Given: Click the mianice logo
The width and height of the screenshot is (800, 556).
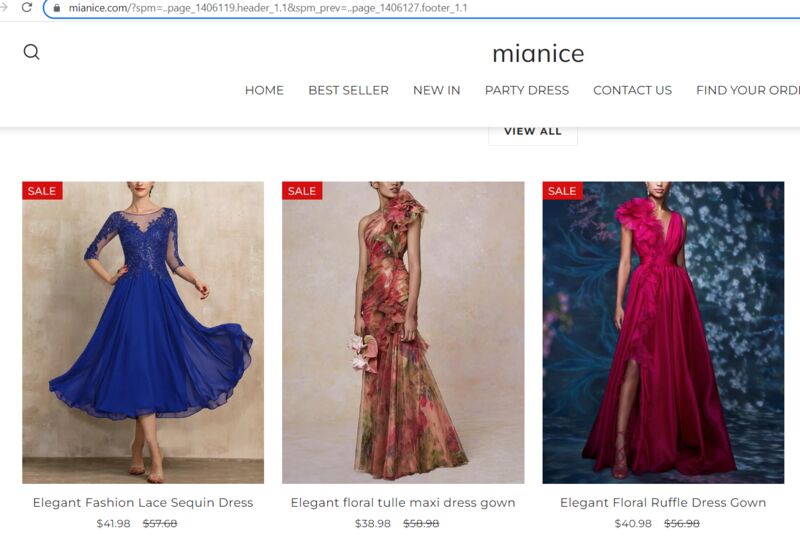Looking at the screenshot, I should coord(537,54).
